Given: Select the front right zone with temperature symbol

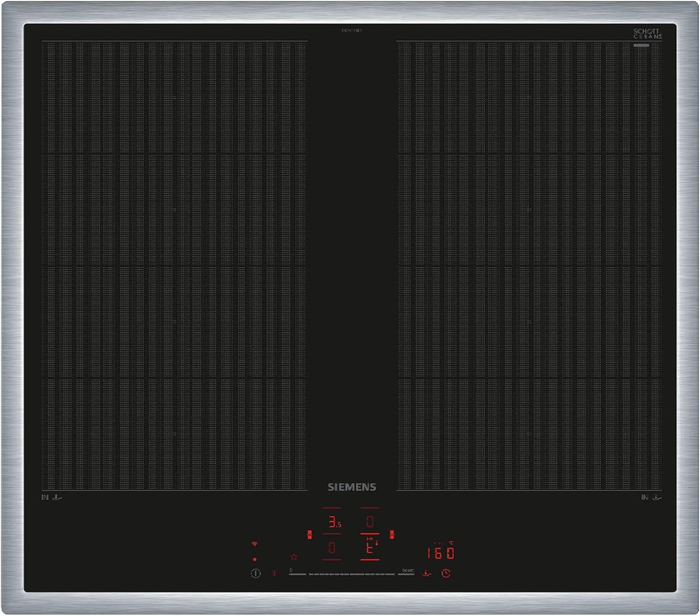Looking at the screenshot, I should coord(371,547).
